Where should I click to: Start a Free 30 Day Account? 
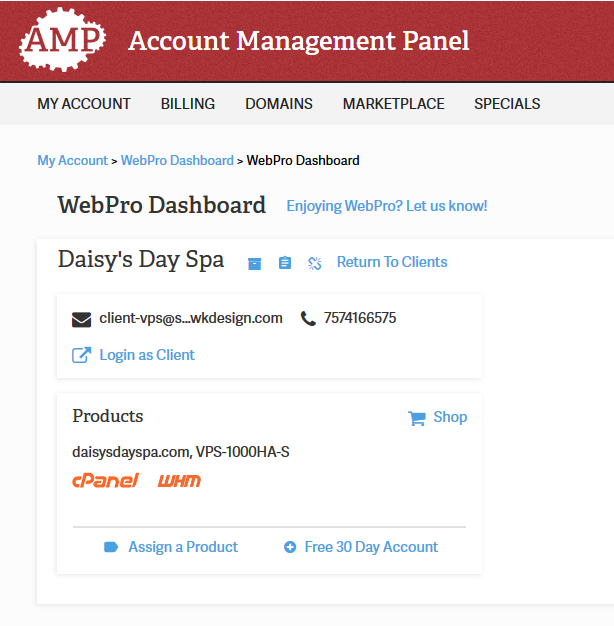(x=371, y=547)
